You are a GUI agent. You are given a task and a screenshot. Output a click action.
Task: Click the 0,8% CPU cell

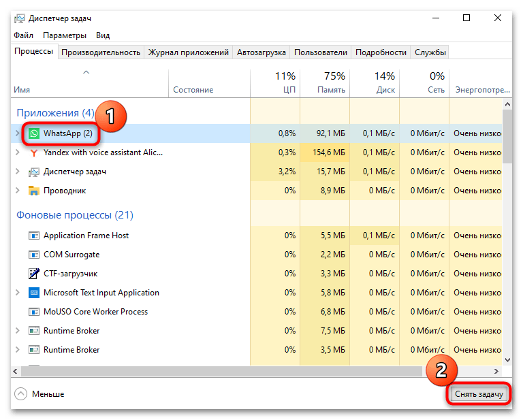(x=275, y=133)
